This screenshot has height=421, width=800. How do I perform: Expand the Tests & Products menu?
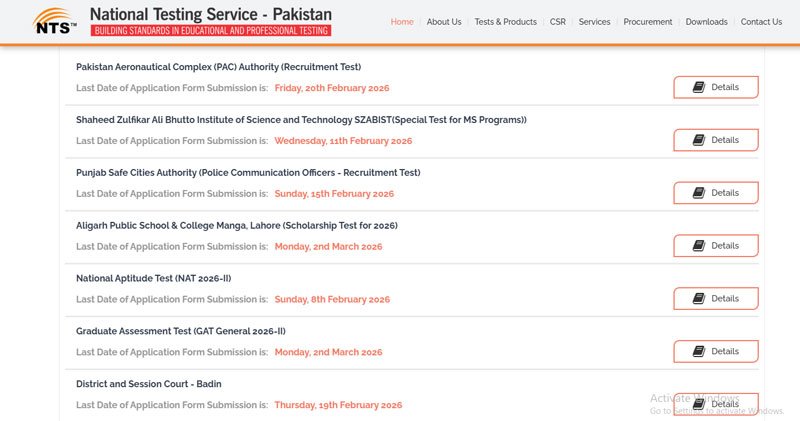click(505, 22)
